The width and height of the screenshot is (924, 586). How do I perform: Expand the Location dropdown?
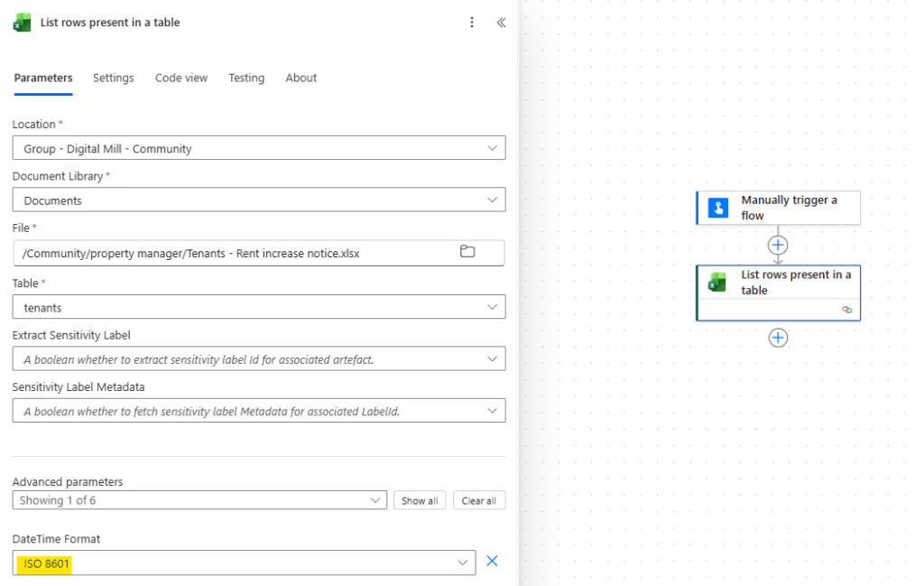tap(259, 148)
